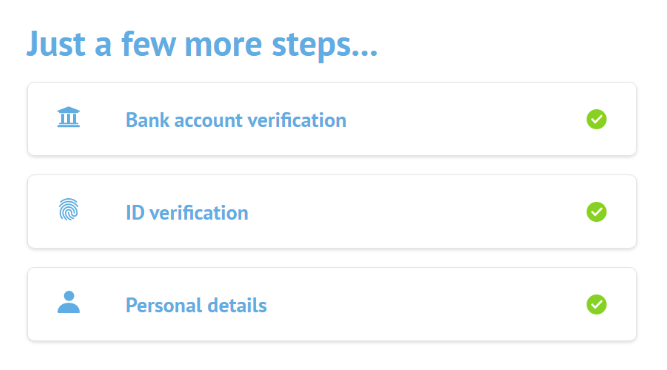Click the word 'Bank' in first step
667x370 pixels.
point(148,120)
